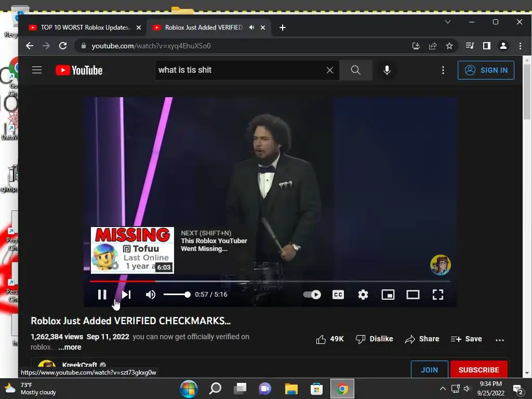This screenshot has width=532, height=399.
Task: Switch to TOP 10 WORST Roblox Updates tab
Action: coord(85,28)
